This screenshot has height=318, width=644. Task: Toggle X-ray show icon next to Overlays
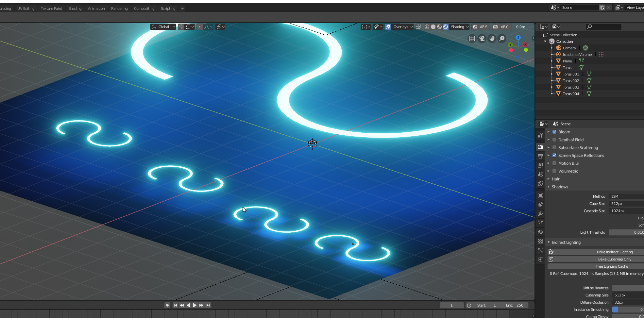click(x=418, y=27)
